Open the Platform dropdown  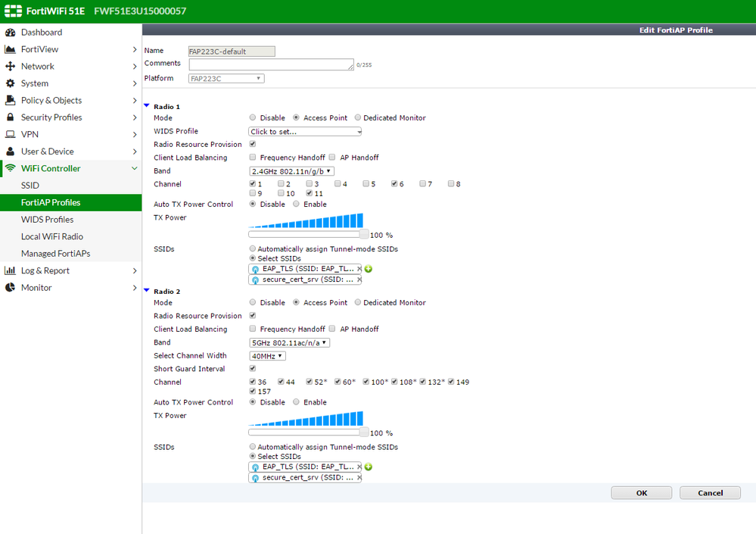point(226,78)
